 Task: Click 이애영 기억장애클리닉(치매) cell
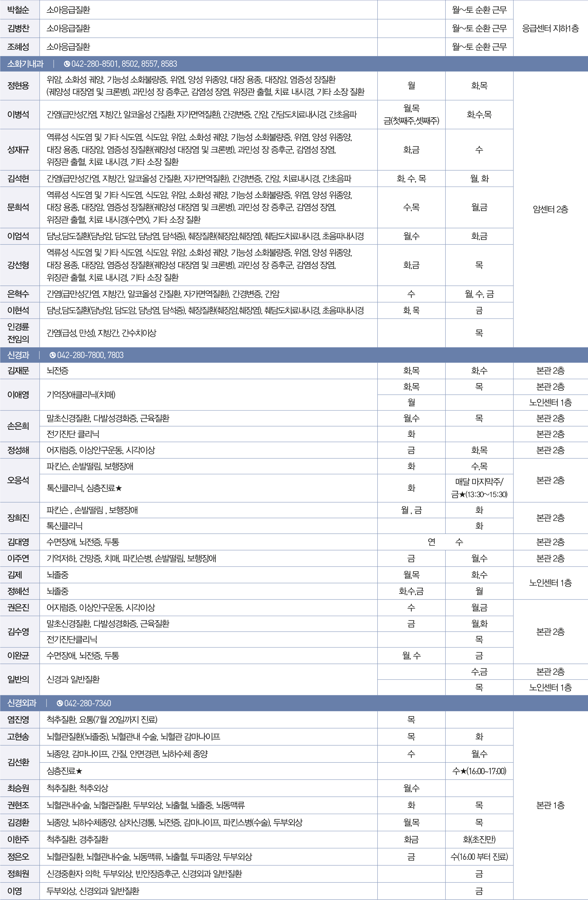(81, 395)
